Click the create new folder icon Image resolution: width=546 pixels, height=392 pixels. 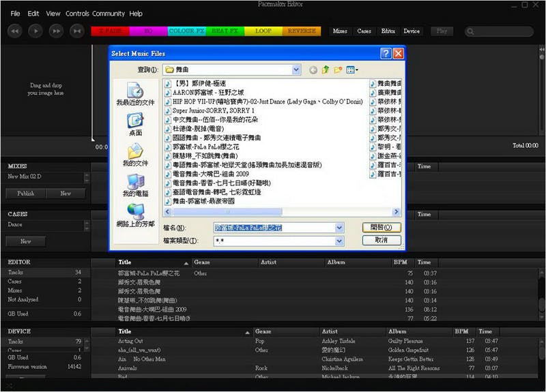click(x=338, y=70)
